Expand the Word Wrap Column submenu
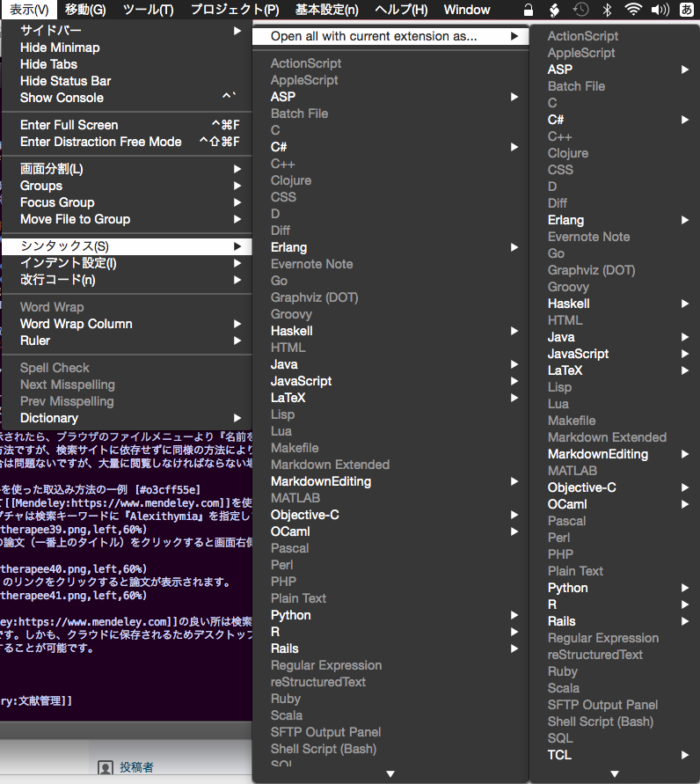Viewport: 700px width, 784px height. point(127,324)
